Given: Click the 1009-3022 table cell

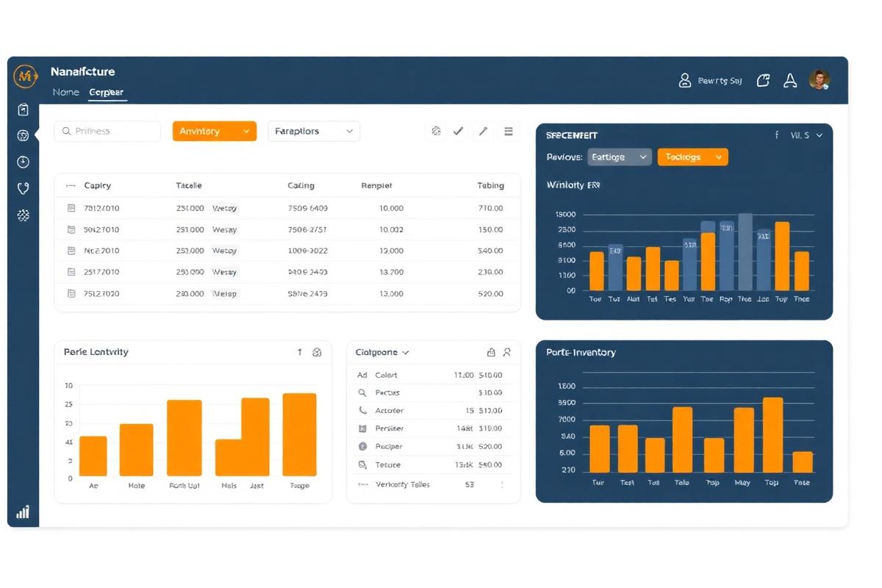Looking at the screenshot, I should (x=307, y=251).
